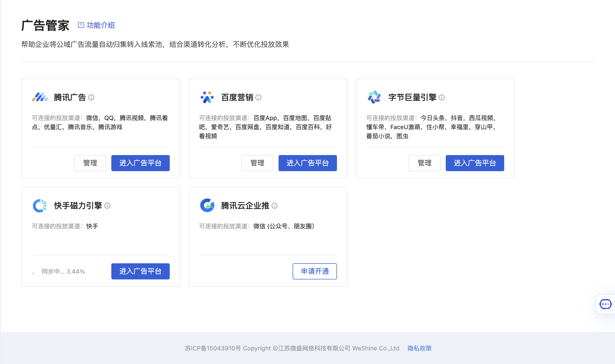Click the info icon beside 快手磁力引擎
Screen dimensions: 615x364
tap(107, 206)
